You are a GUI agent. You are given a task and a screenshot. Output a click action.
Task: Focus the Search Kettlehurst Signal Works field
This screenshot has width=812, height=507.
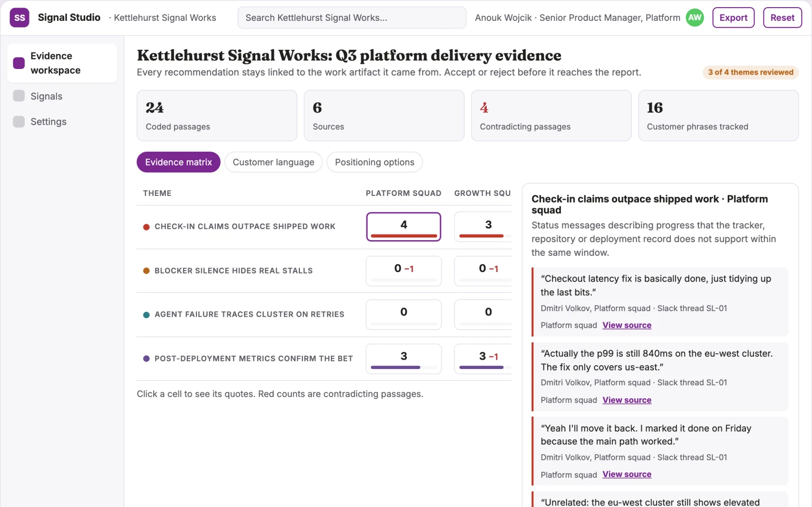click(x=352, y=18)
